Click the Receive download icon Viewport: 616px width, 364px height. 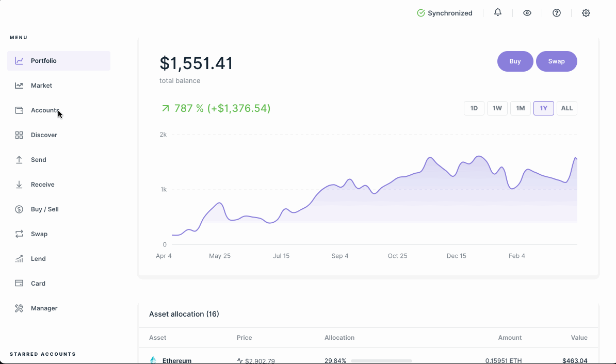(19, 184)
